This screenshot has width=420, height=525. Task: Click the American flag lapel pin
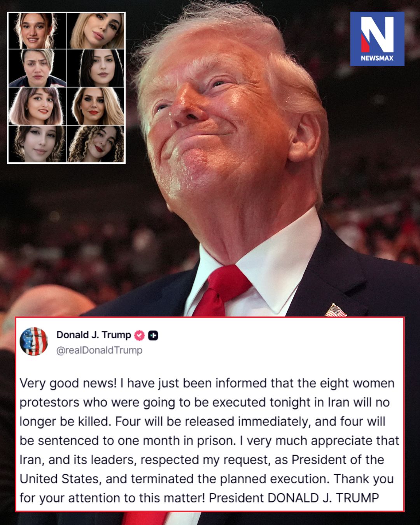(336, 311)
